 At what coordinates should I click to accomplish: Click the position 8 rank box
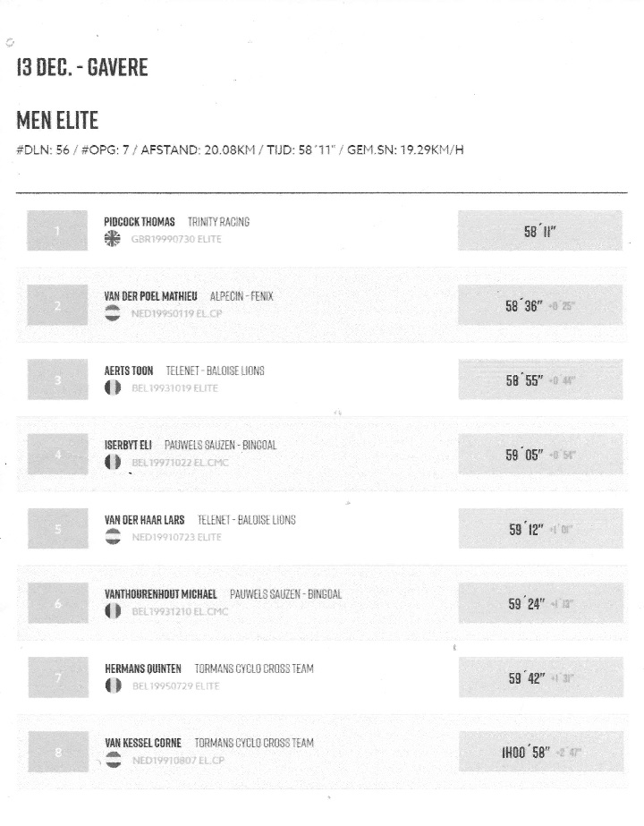coord(57,753)
